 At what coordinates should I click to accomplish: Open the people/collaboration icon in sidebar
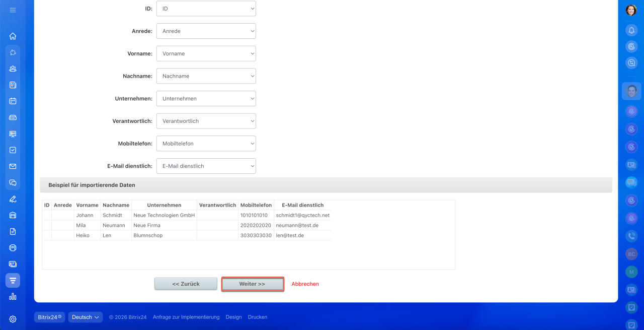[13, 69]
